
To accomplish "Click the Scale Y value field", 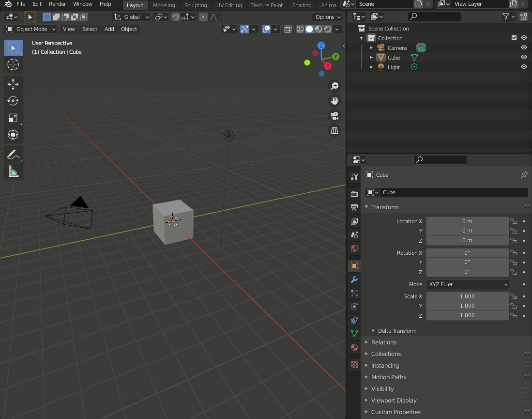I will click(x=468, y=306).
